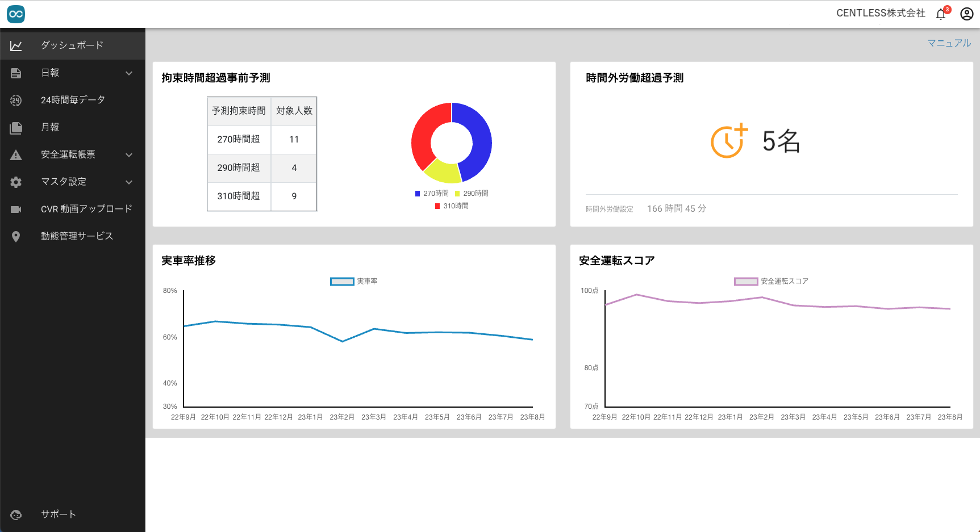The width and height of the screenshot is (980, 532).
Task: Open the マニュアル link
Action: tap(949, 43)
